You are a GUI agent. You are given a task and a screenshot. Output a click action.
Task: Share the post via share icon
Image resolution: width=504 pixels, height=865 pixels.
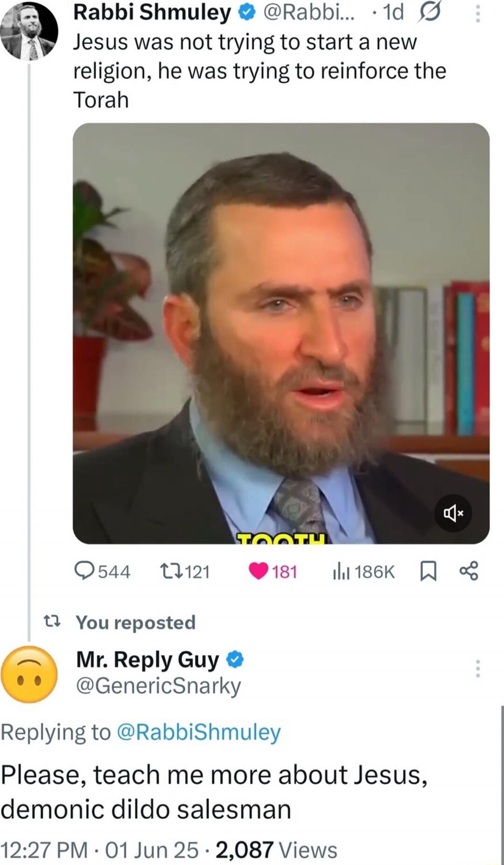pos(469,571)
